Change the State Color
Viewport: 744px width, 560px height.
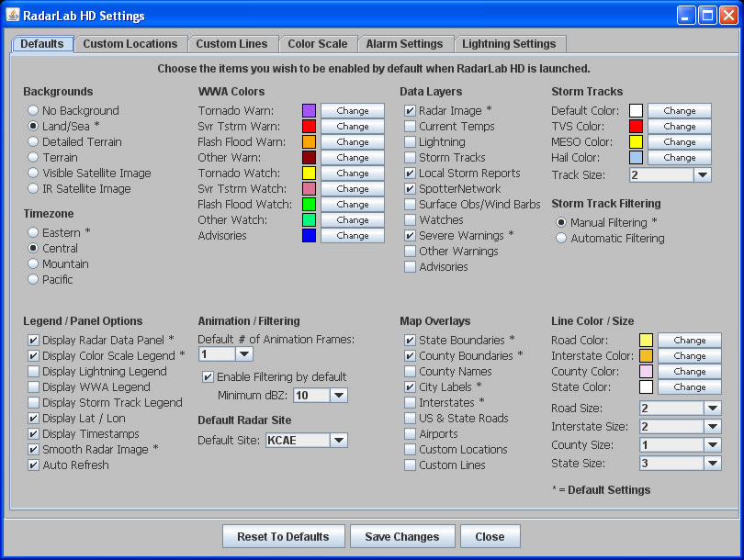click(690, 386)
